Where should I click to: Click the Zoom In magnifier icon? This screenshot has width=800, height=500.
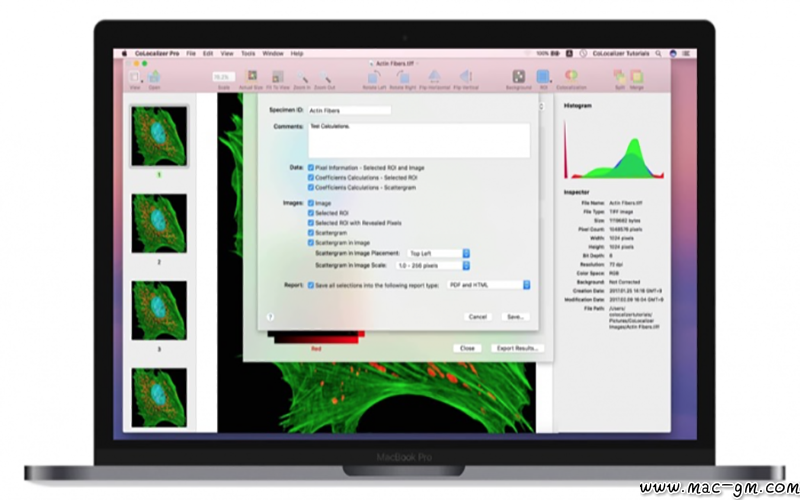coord(303,77)
